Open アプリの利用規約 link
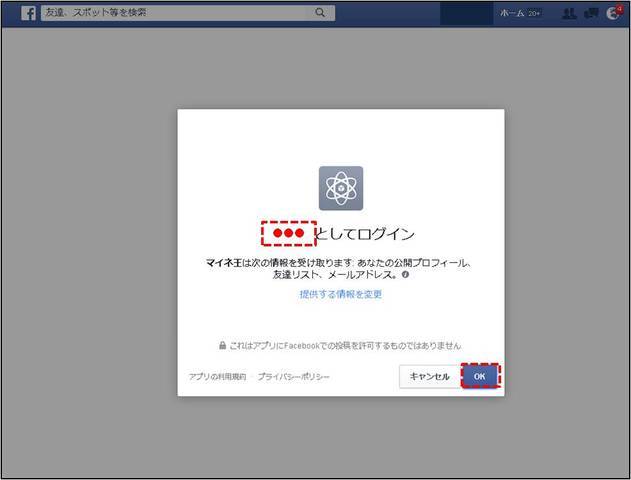Screen dimensions: 631x480 [x=217, y=377]
